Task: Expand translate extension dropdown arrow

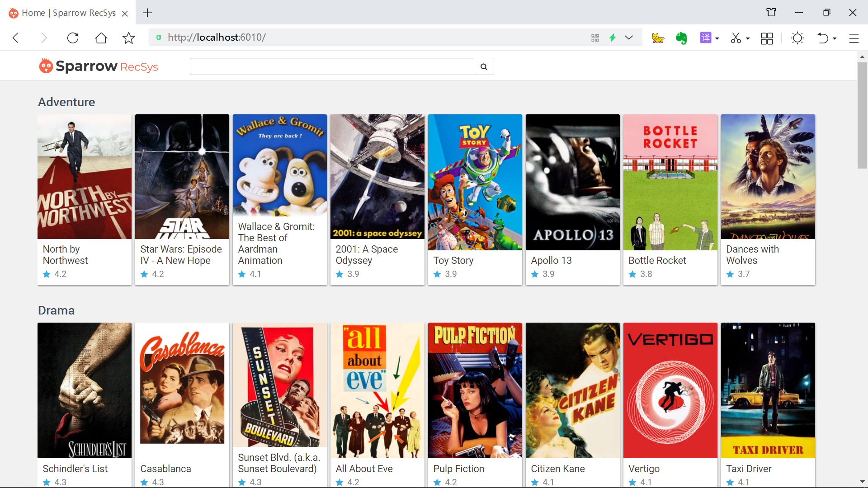Action: point(717,38)
